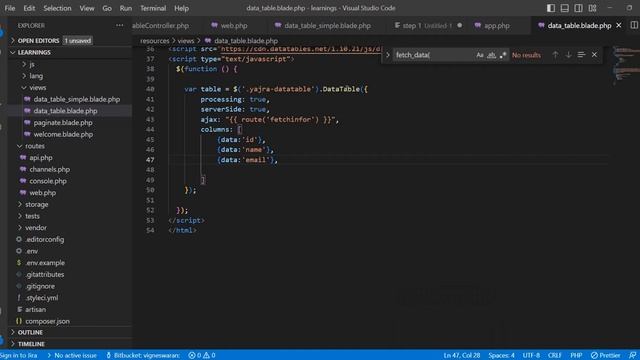This screenshot has width=640, height=360.
Task: Toggle Find in Selection icon
Action: (581, 55)
